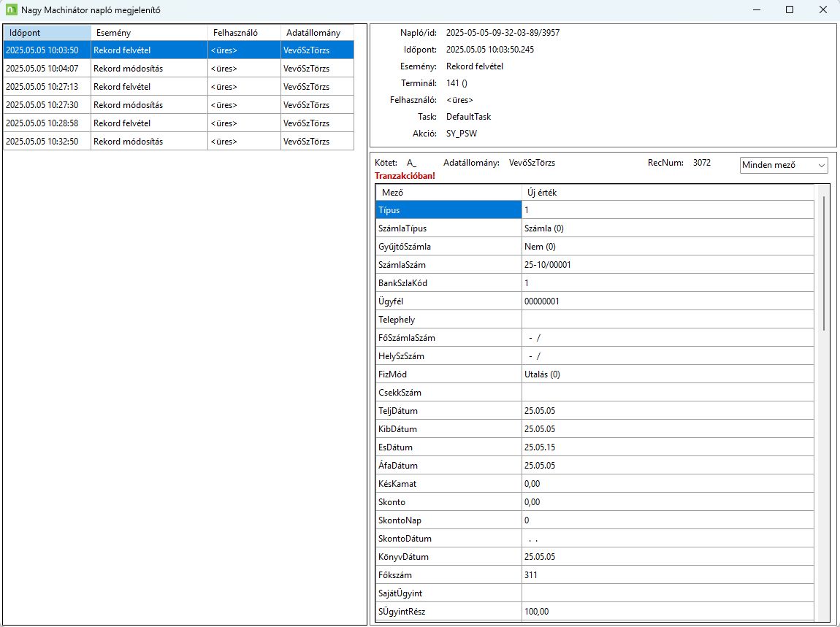The image size is (840, 627).
Task: Click the Nagy Machinátor app icon in title bar
Action: (x=11, y=10)
